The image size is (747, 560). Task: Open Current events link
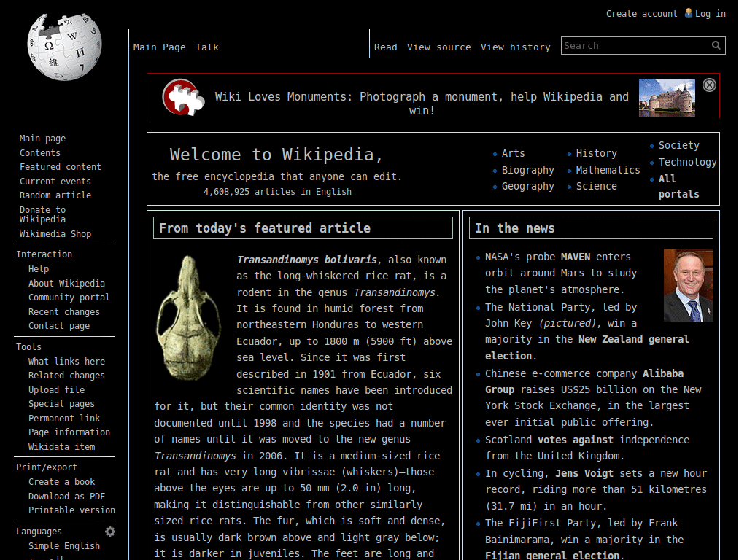pyautogui.click(x=55, y=182)
